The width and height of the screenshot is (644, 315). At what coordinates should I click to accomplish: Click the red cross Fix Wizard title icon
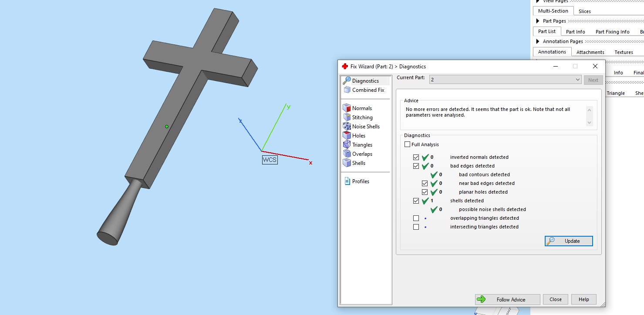pyautogui.click(x=345, y=67)
